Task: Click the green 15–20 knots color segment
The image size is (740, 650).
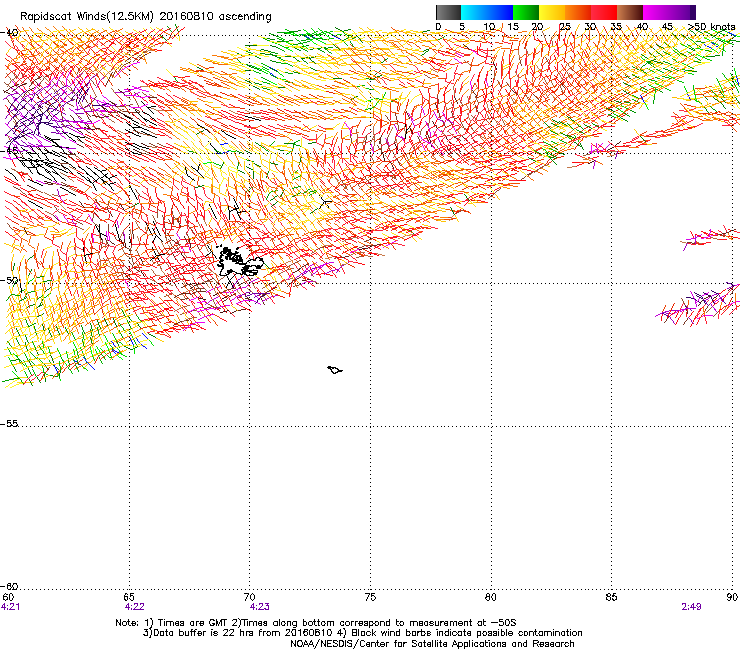Action: pos(526,12)
